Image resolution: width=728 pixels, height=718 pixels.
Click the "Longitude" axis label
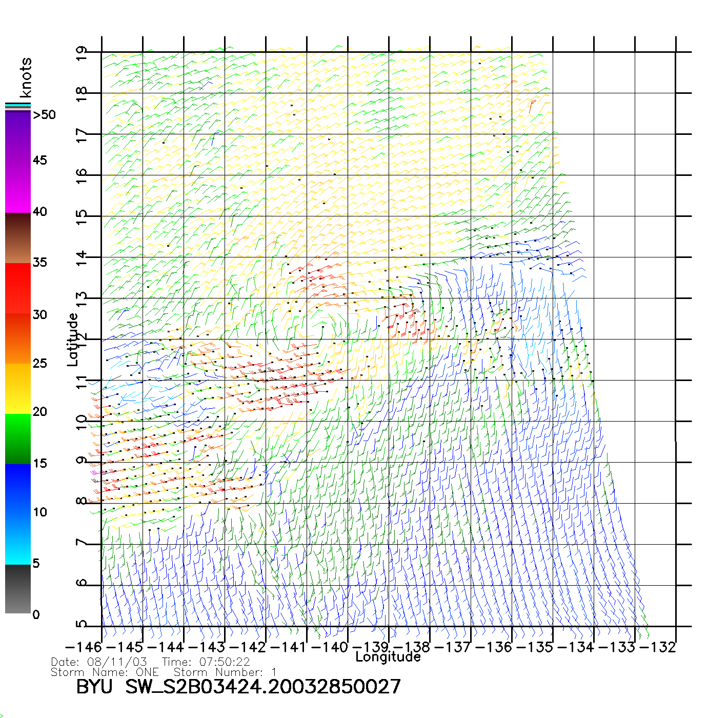tap(388, 657)
